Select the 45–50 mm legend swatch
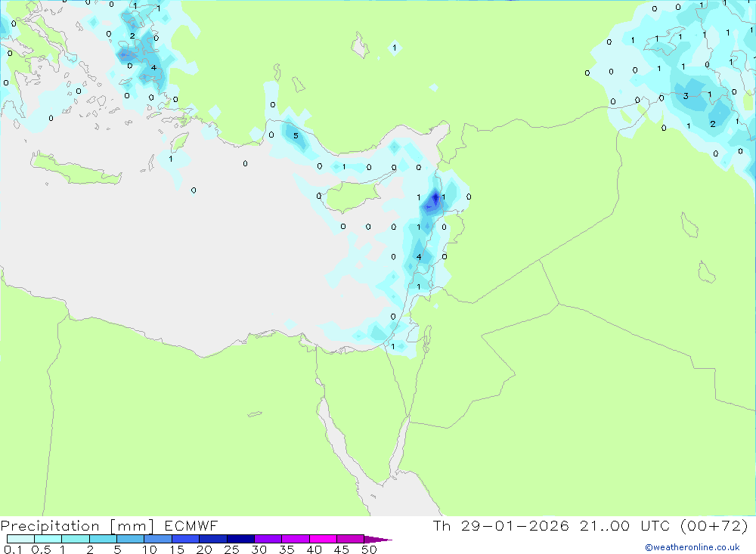Image resolution: width=756 pixels, height=554 pixels. tap(351, 539)
